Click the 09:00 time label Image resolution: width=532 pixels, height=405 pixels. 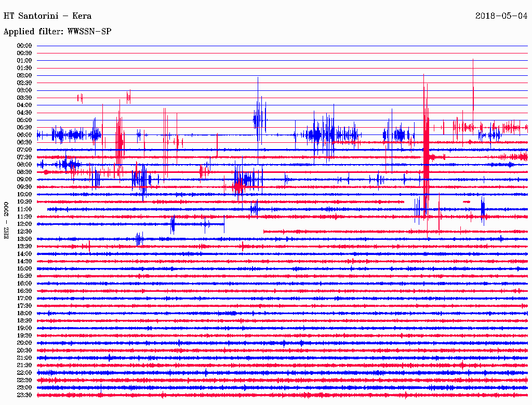pyautogui.click(x=24, y=180)
